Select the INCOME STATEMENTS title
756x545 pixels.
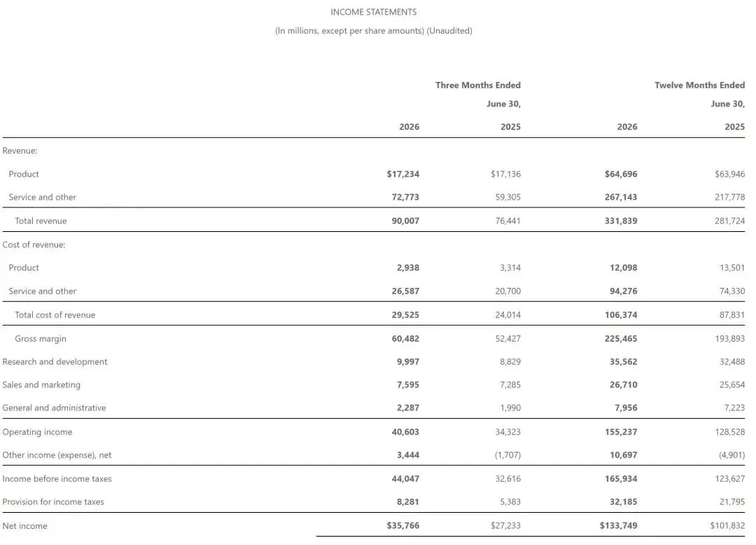pyautogui.click(x=374, y=12)
